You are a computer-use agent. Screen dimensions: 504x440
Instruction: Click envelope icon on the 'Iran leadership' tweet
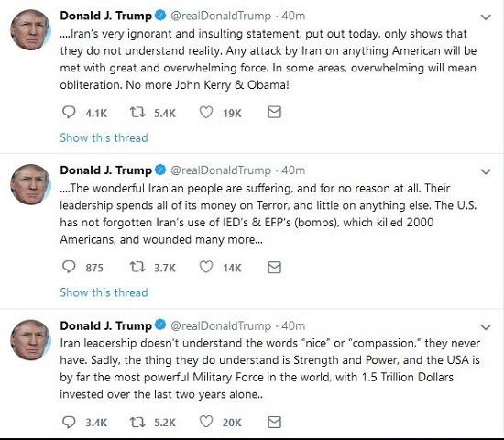[x=274, y=422]
